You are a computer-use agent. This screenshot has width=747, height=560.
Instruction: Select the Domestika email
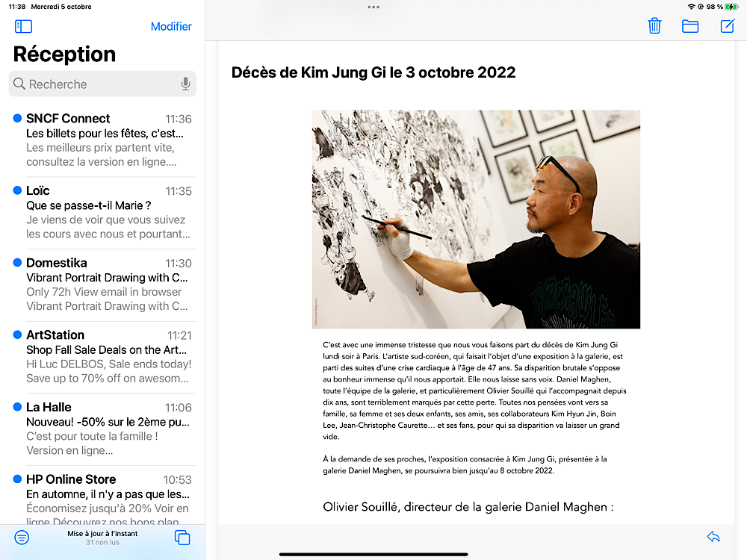102,284
